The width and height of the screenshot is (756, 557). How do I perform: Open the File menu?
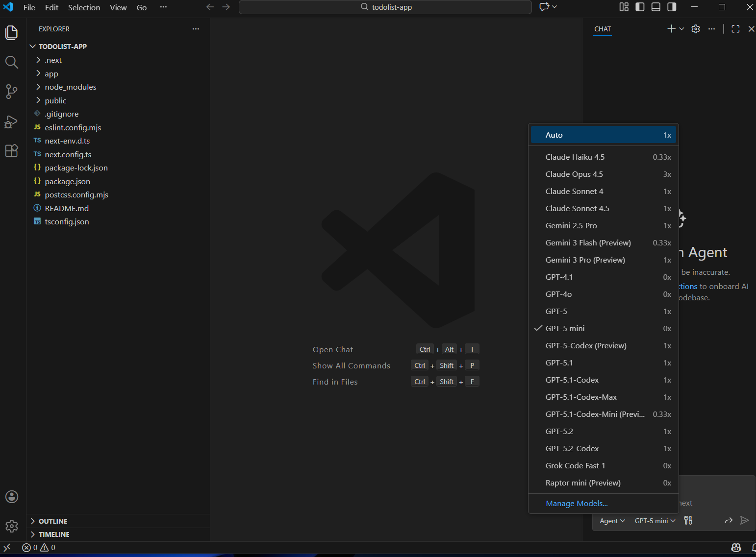(x=29, y=7)
